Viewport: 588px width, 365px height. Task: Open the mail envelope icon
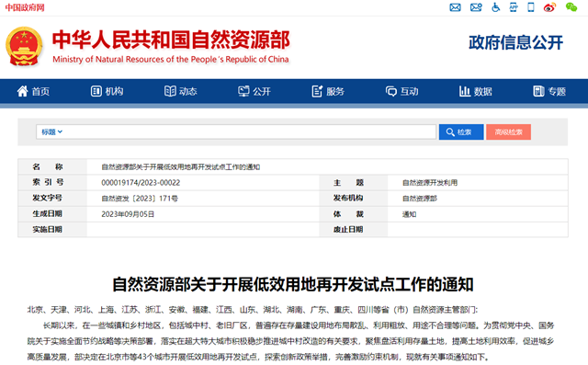point(456,7)
